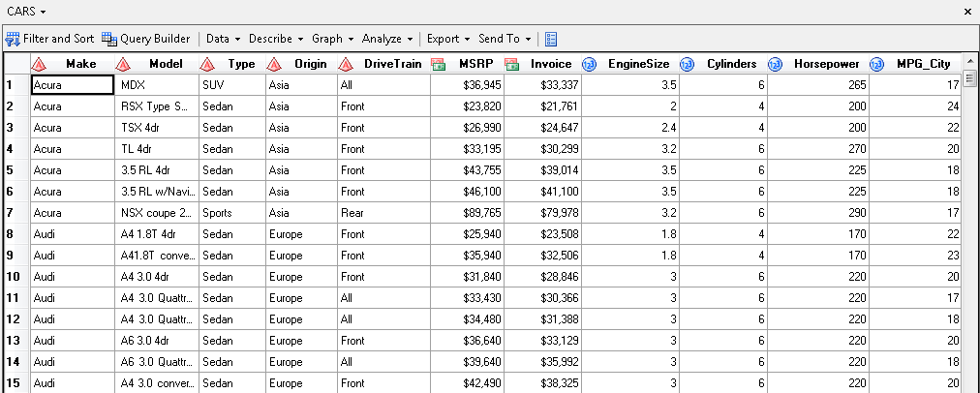Select the EngineSize column header

point(630,64)
